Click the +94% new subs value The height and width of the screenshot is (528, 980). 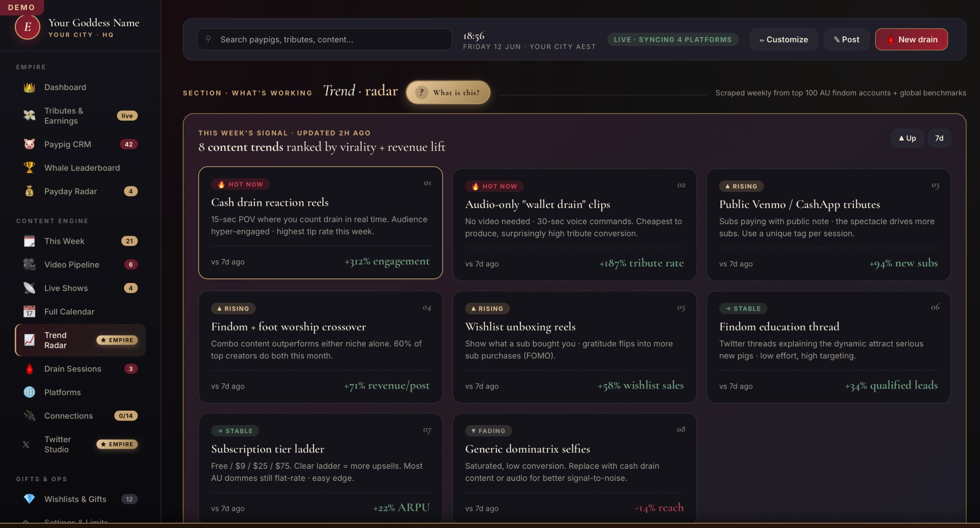pos(903,263)
